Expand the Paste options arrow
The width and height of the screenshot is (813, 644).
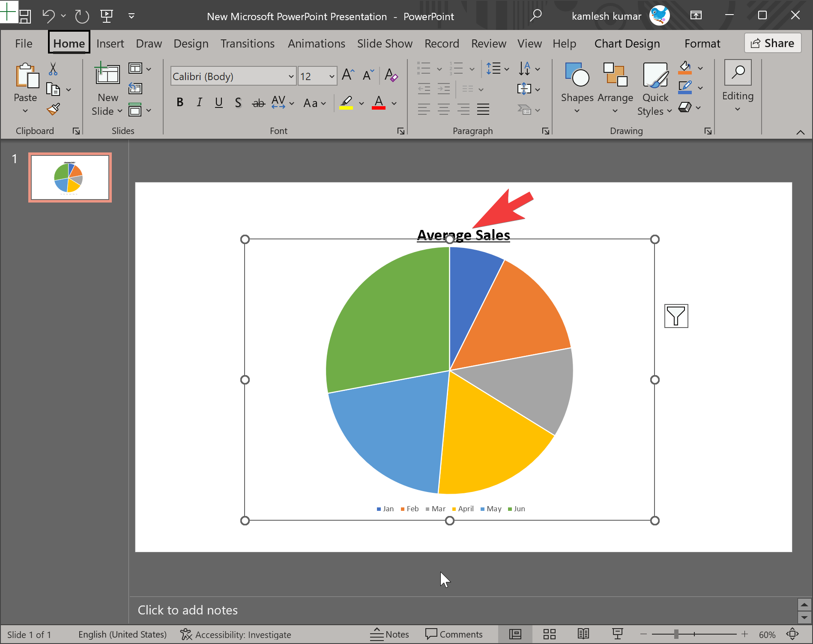[25, 111]
